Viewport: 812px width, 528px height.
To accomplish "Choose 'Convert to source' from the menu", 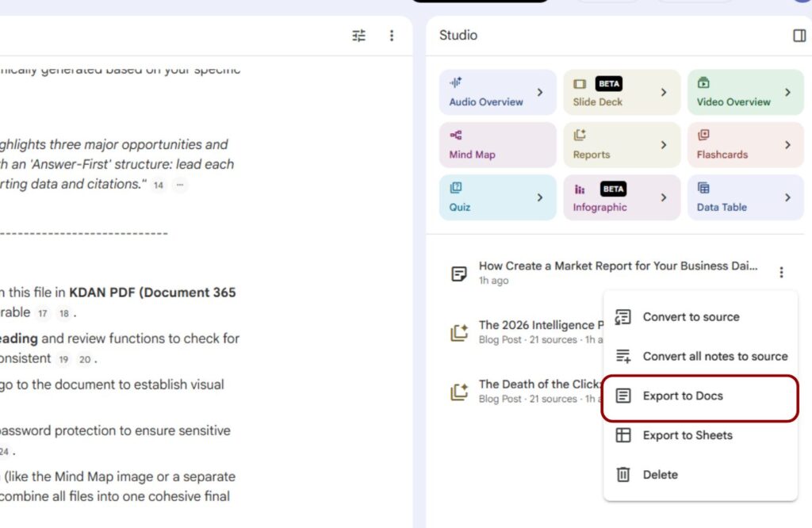I will click(x=690, y=317).
